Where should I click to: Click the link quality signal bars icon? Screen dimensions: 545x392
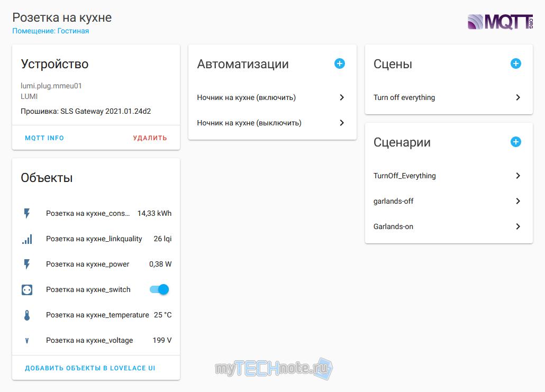[27, 239]
